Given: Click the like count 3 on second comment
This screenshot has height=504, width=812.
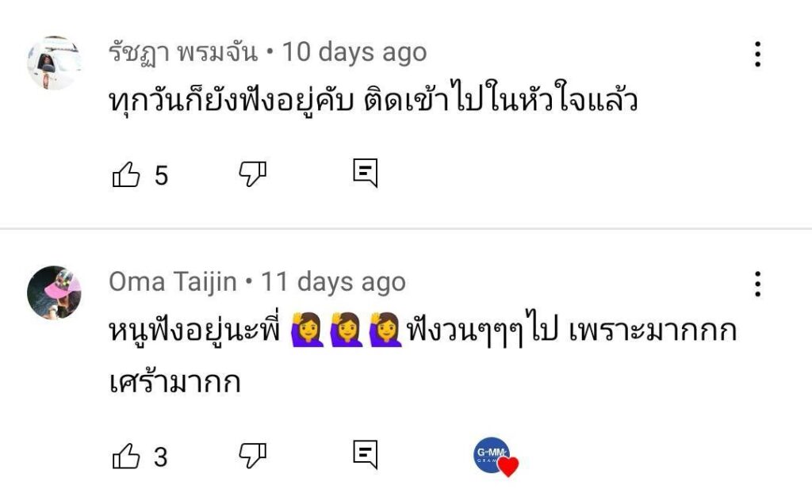Looking at the screenshot, I should point(161,457).
